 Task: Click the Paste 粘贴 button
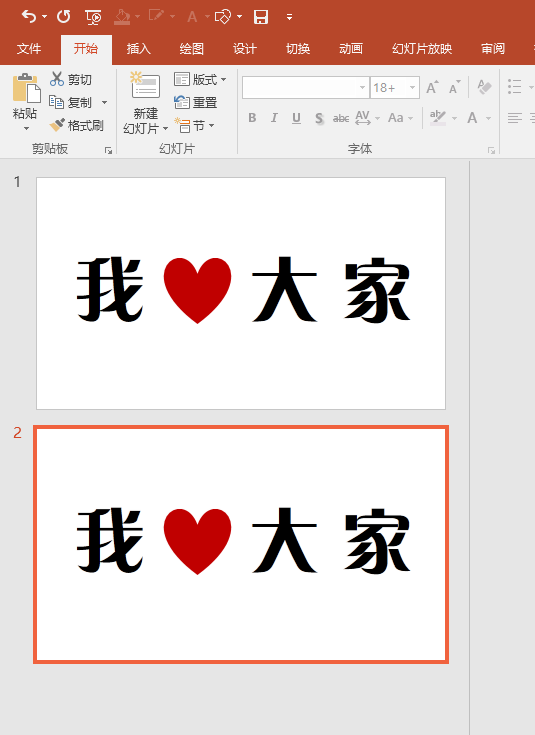pyautogui.click(x=24, y=102)
